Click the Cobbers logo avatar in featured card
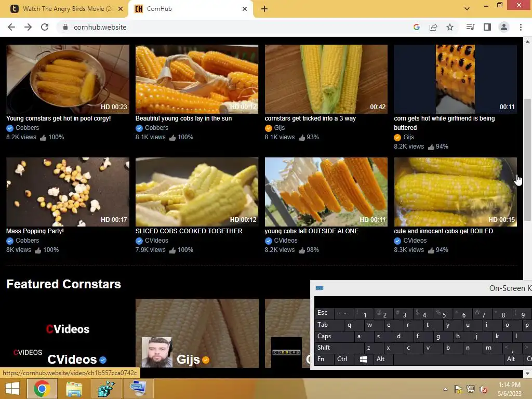The image size is (532, 399). (286, 352)
